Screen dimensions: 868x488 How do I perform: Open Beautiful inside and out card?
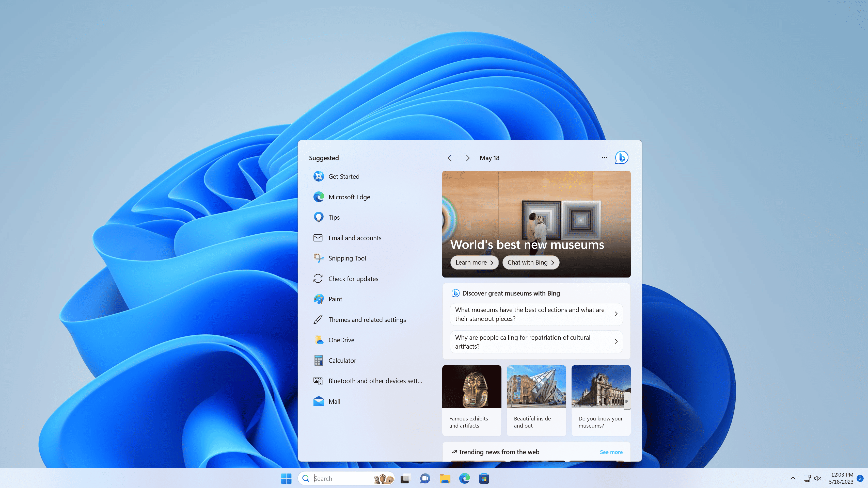pos(536,400)
